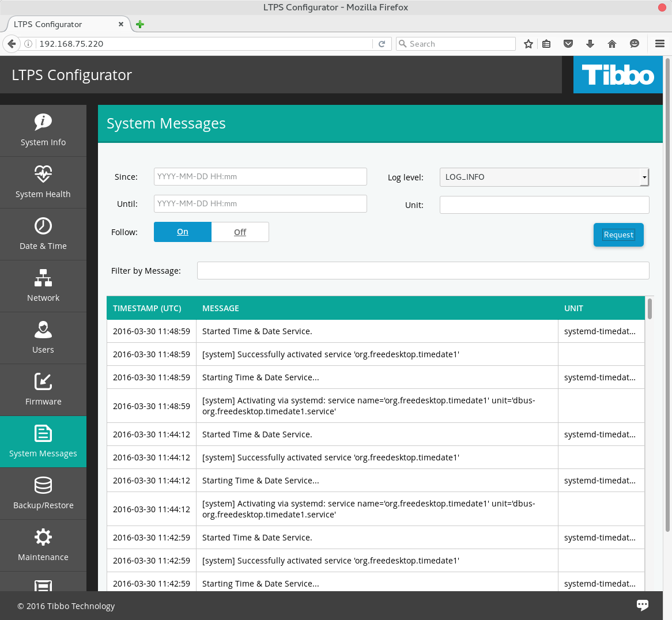The height and width of the screenshot is (620, 672).
Task: Click the message table scrollbar
Action: (x=650, y=308)
